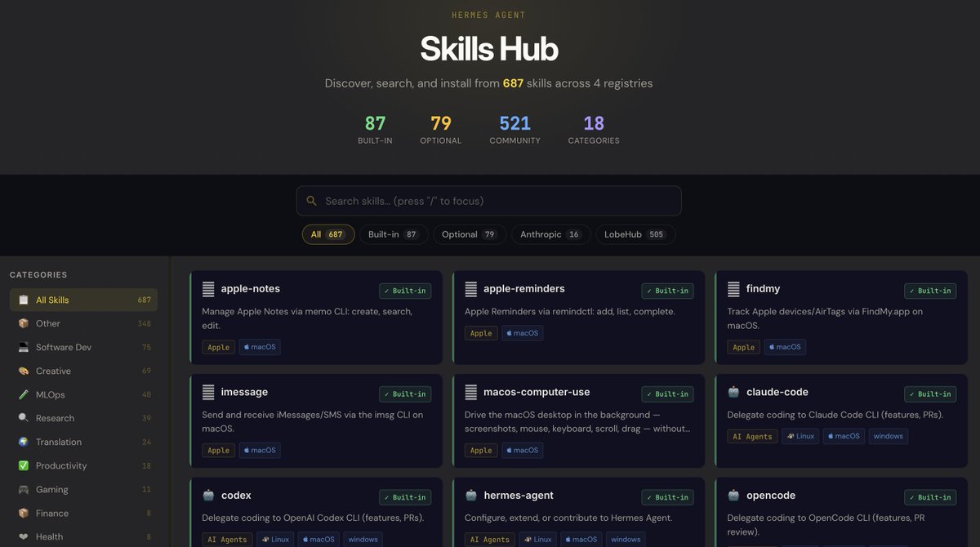Click AI Agents tag on claude-code card
The width and height of the screenshot is (980, 547).
point(752,436)
